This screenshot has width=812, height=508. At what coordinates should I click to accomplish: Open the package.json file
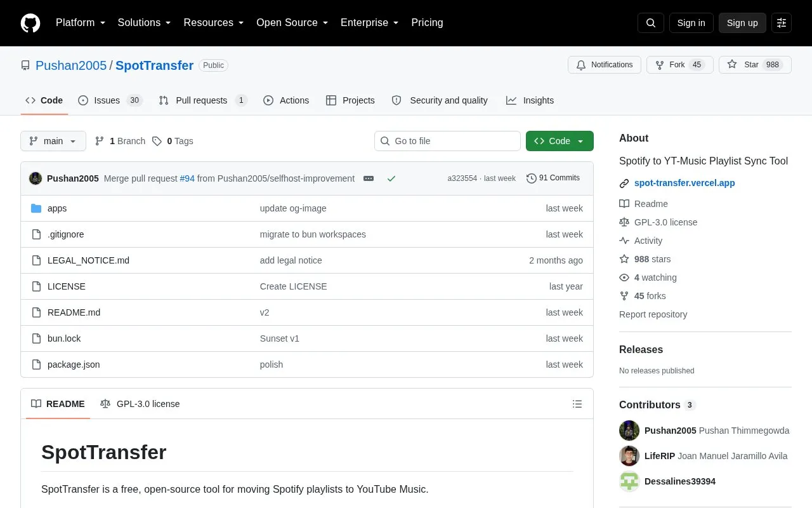coord(74,364)
